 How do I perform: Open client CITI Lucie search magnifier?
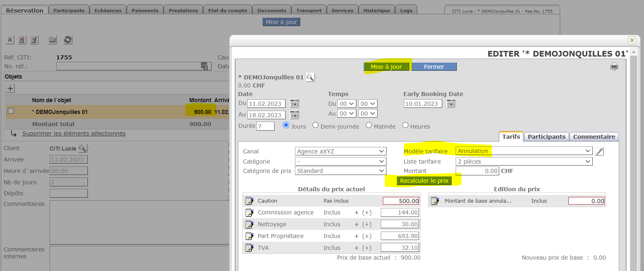(82, 149)
